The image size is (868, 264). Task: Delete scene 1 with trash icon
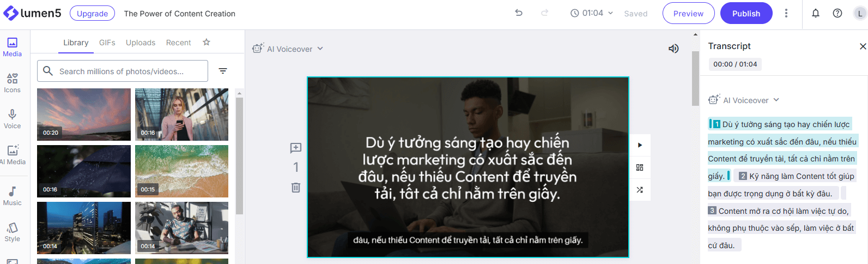point(296,188)
